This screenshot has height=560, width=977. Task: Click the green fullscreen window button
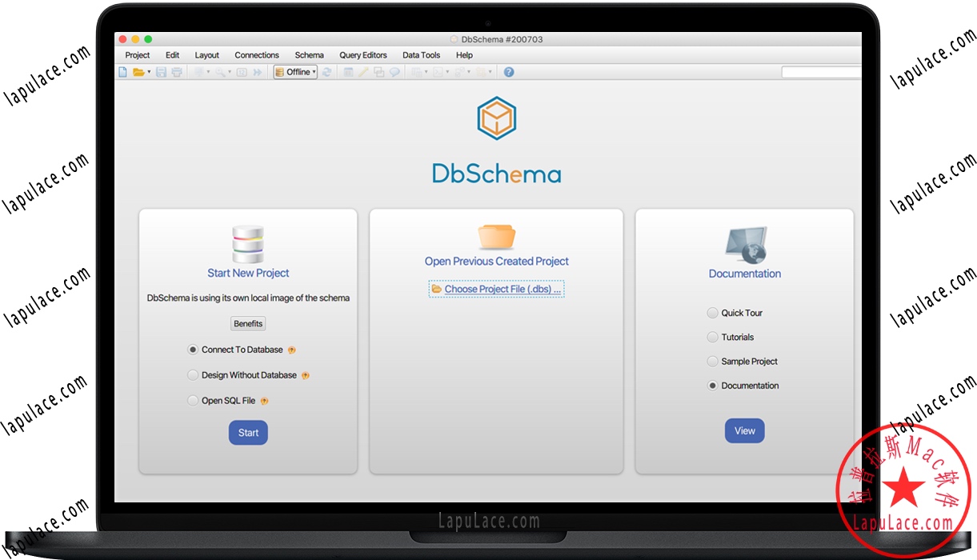(x=148, y=38)
